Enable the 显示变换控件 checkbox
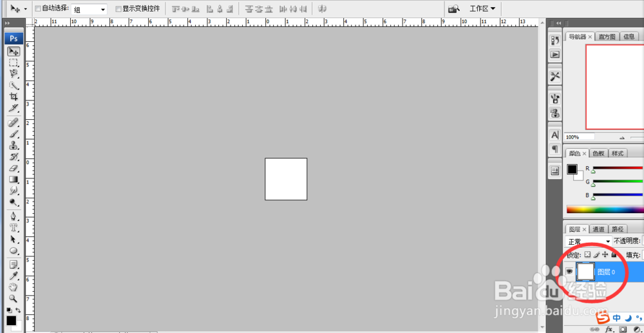 pyautogui.click(x=118, y=8)
